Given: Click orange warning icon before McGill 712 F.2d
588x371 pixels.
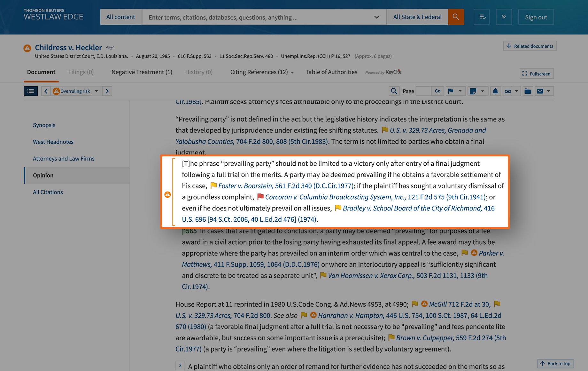Looking at the screenshot, I should pos(424,304).
